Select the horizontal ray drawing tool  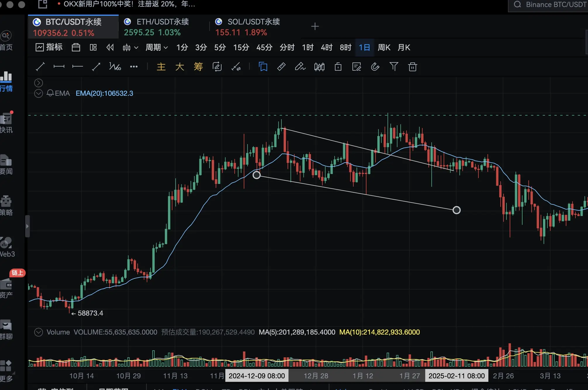(x=78, y=67)
